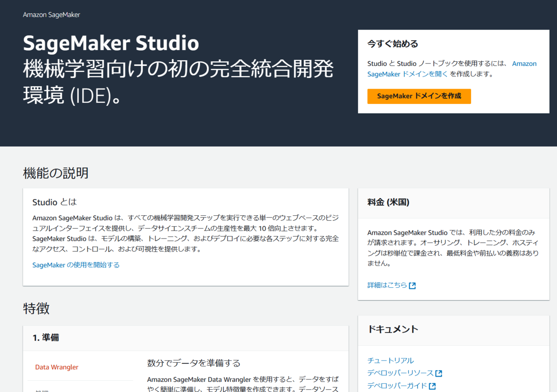
Task: Open the デベロッパーガイド link
Action: point(397,386)
